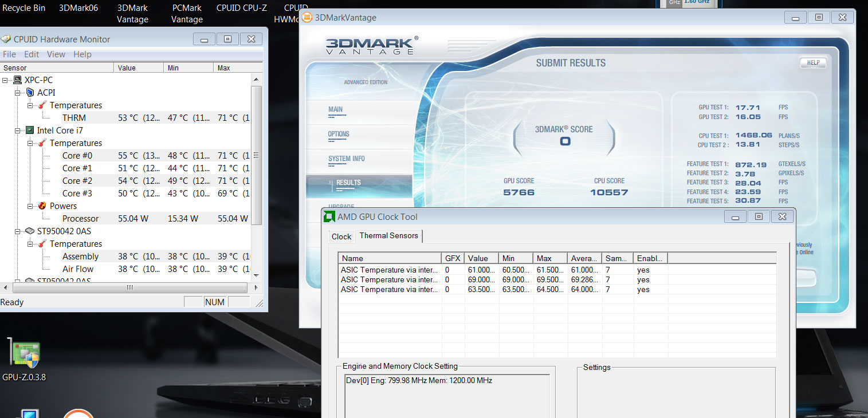Click the Dev[0] Eng clock settings text box
Viewport: 868px width, 418px height.
click(x=447, y=396)
